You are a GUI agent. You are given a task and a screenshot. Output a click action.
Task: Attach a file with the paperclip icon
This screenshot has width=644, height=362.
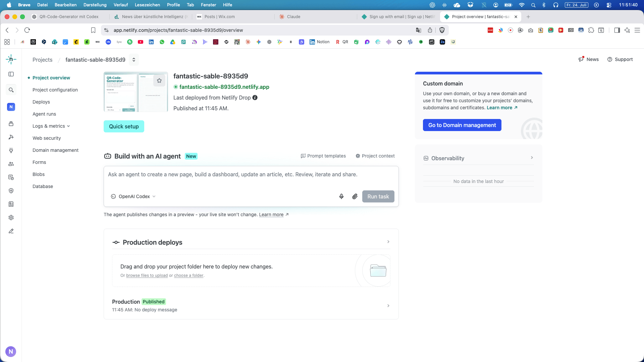355,196
